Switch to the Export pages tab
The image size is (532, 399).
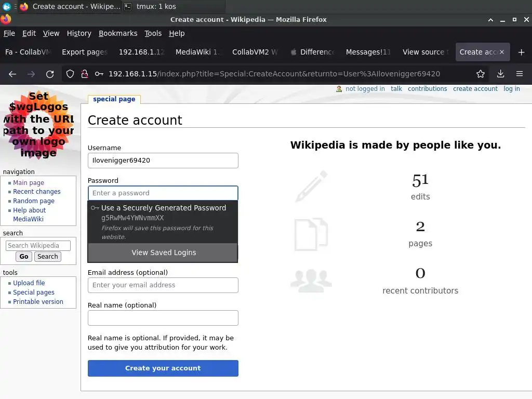85,52
